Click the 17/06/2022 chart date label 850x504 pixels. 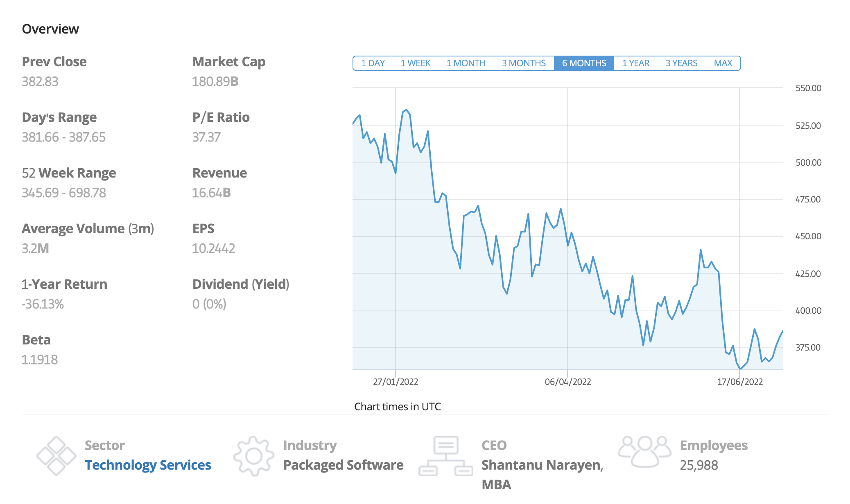click(x=740, y=382)
